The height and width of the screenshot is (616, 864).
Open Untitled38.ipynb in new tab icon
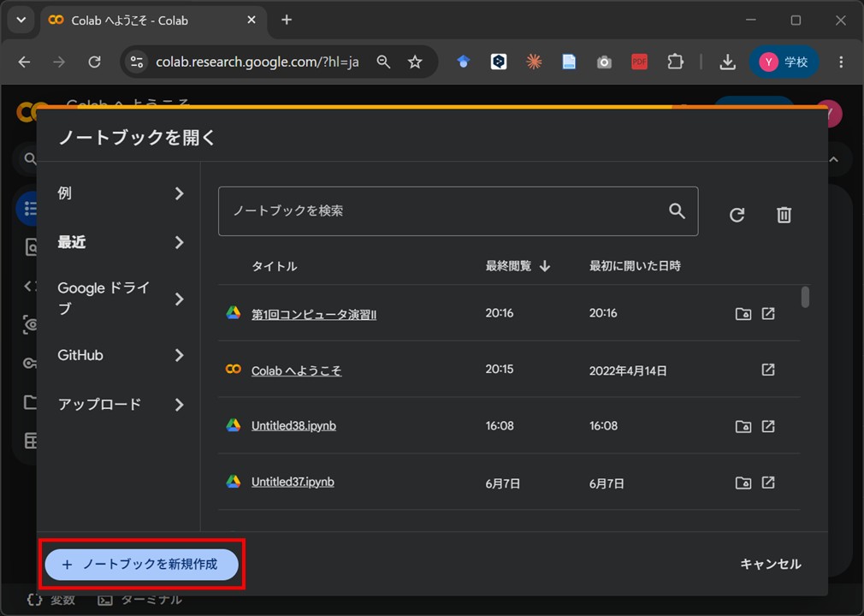click(768, 426)
